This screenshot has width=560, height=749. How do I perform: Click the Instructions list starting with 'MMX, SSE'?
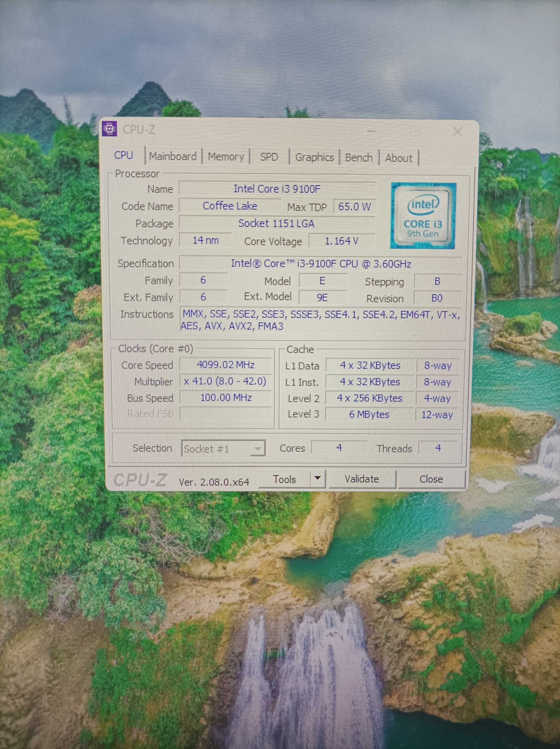(320, 320)
